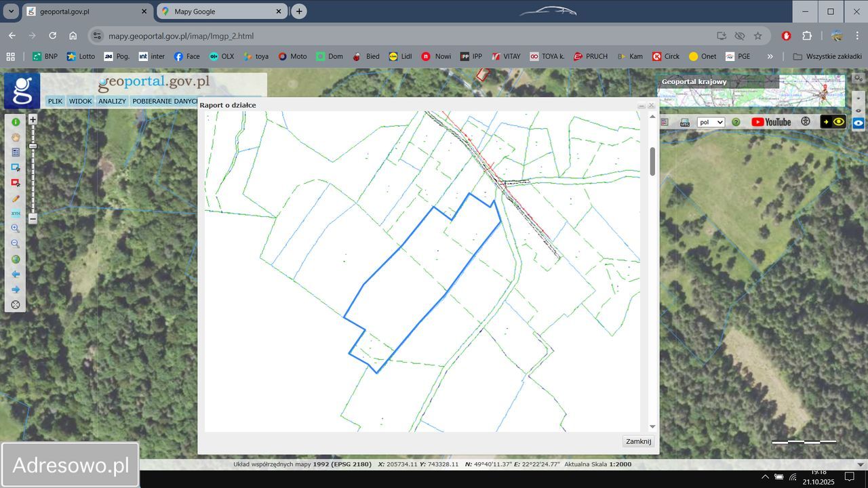Image resolution: width=868 pixels, height=488 pixels.
Task: Click the magnifier zoom-in tool
Action: pos(16,228)
